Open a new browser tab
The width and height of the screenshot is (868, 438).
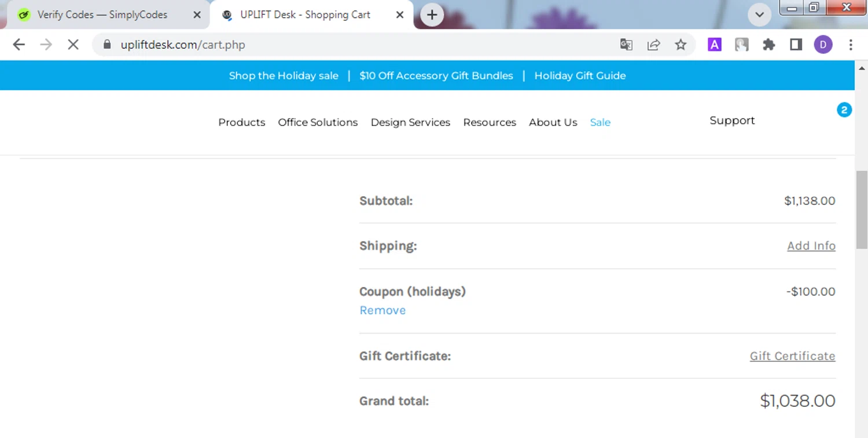[432, 15]
